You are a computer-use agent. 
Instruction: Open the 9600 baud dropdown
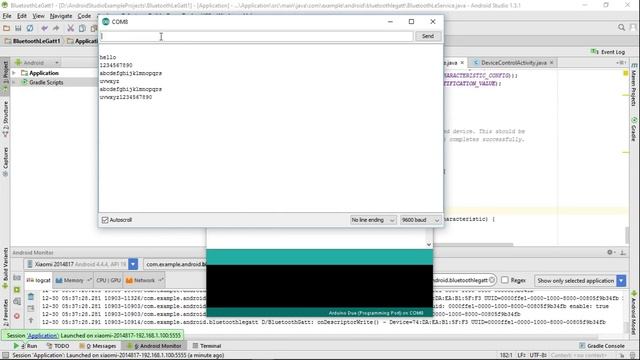click(x=420, y=220)
